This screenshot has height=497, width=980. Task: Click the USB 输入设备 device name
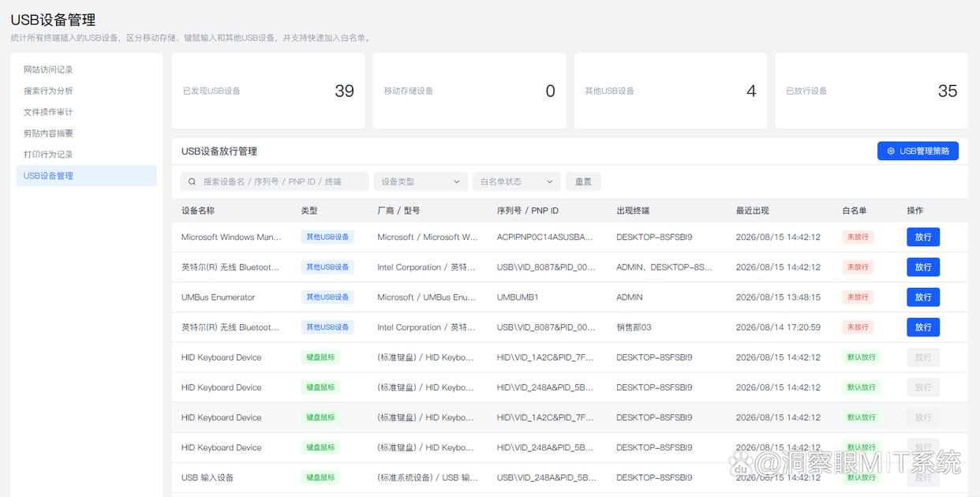208,477
